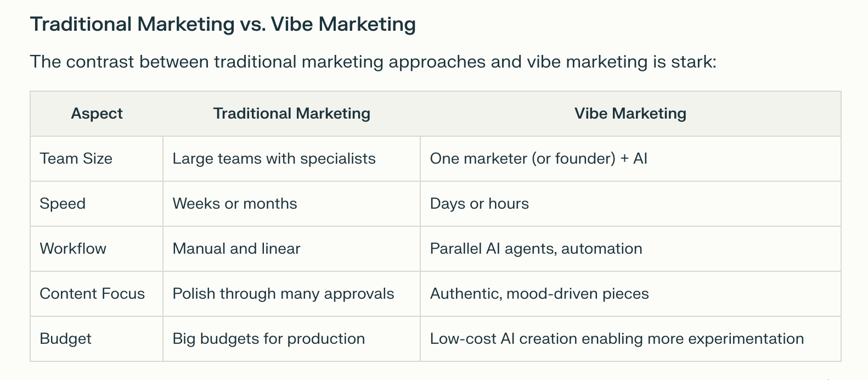Click the Budget row label
This screenshot has width=868, height=380.
[x=97, y=339]
